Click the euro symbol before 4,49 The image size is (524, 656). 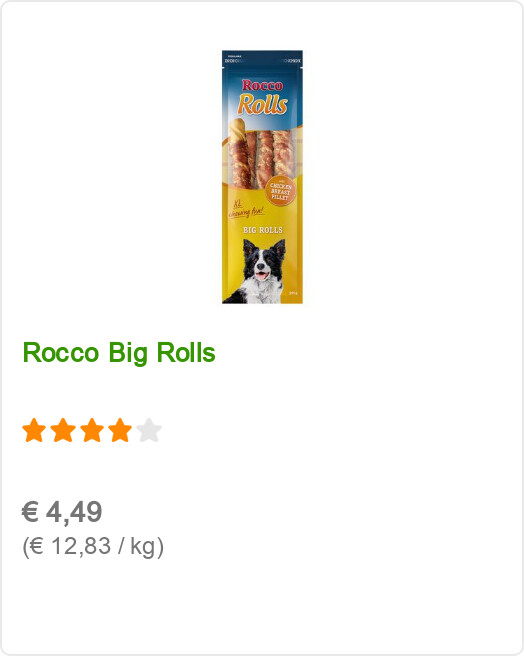(31, 512)
